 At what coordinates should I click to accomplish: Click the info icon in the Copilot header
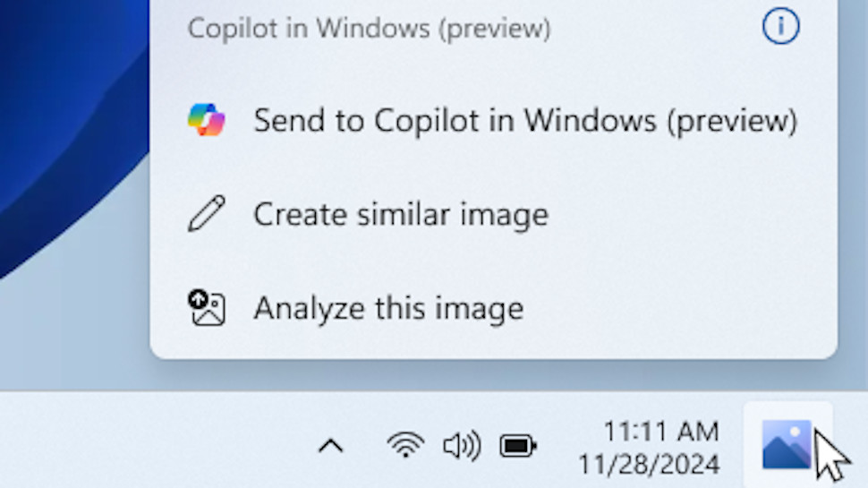(x=780, y=25)
